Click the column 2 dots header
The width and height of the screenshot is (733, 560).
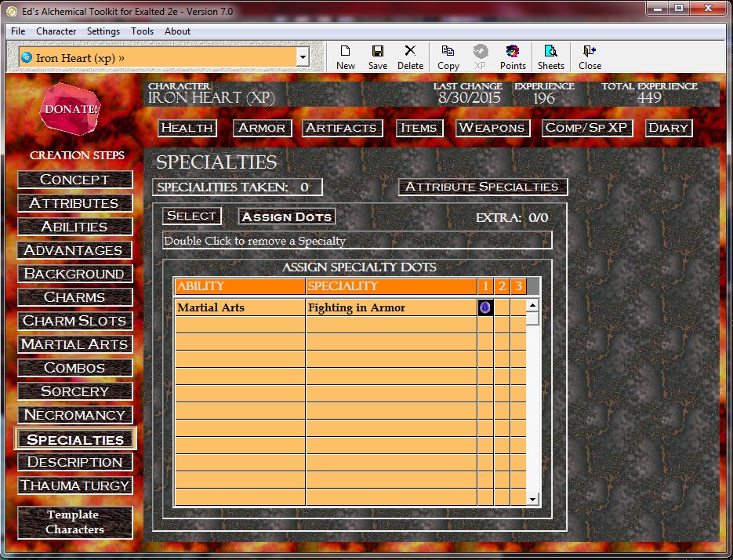coord(502,286)
